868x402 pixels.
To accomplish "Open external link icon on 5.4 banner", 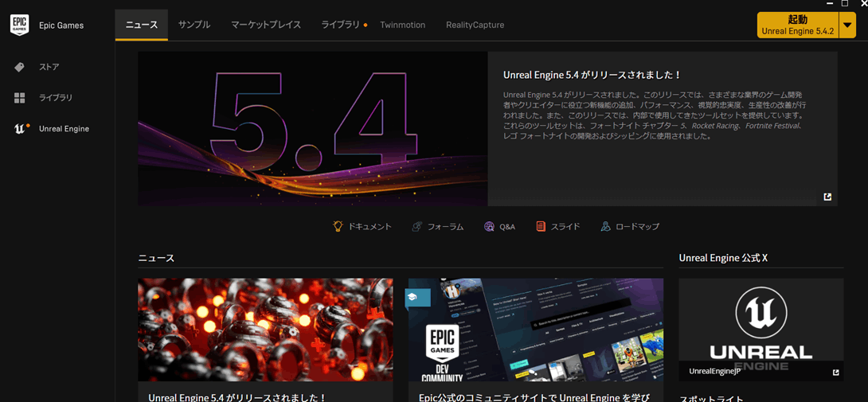I will 827,197.
